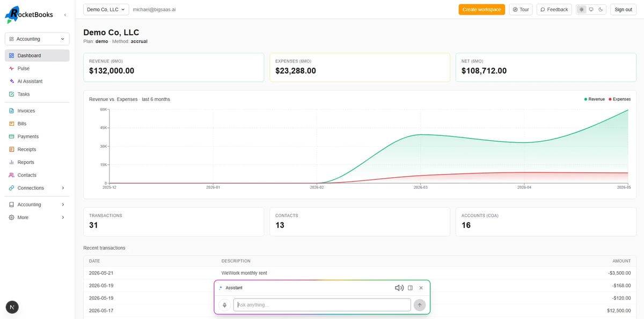Open Invoices in the sidebar

[x=37, y=111]
